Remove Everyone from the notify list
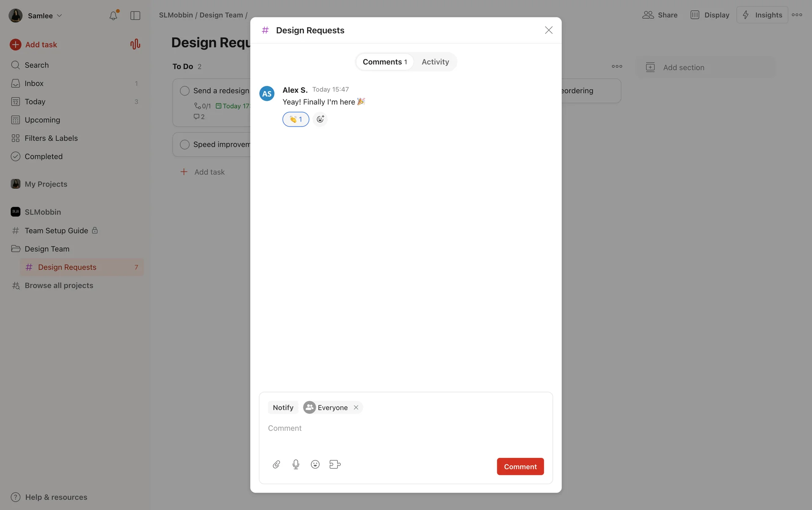This screenshot has width=812, height=510. click(x=356, y=408)
